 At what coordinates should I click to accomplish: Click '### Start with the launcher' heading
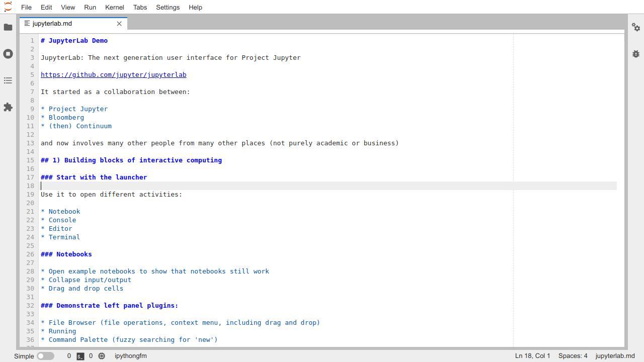click(x=94, y=177)
